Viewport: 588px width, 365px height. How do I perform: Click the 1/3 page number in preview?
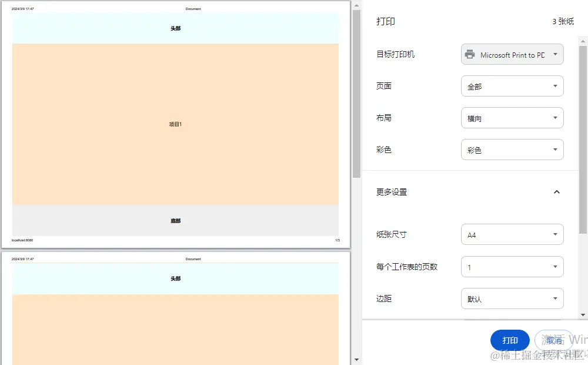point(338,240)
